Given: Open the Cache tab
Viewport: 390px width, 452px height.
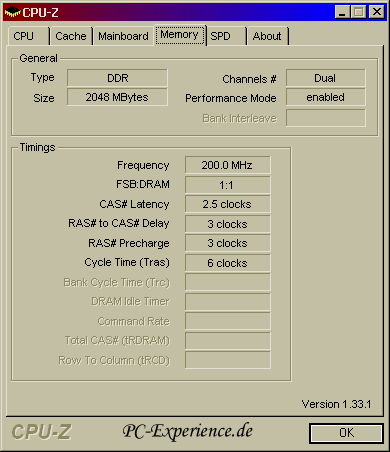Looking at the screenshot, I should pos(71,36).
